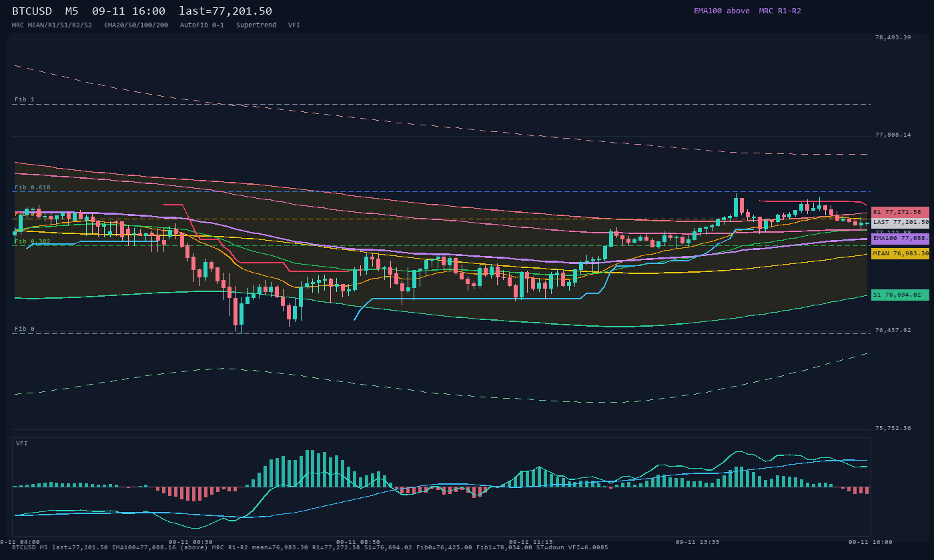
Task: Select the "MRC MEAN/R1/S1/R2/S2" indicator label
Action: pyautogui.click(x=52, y=25)
